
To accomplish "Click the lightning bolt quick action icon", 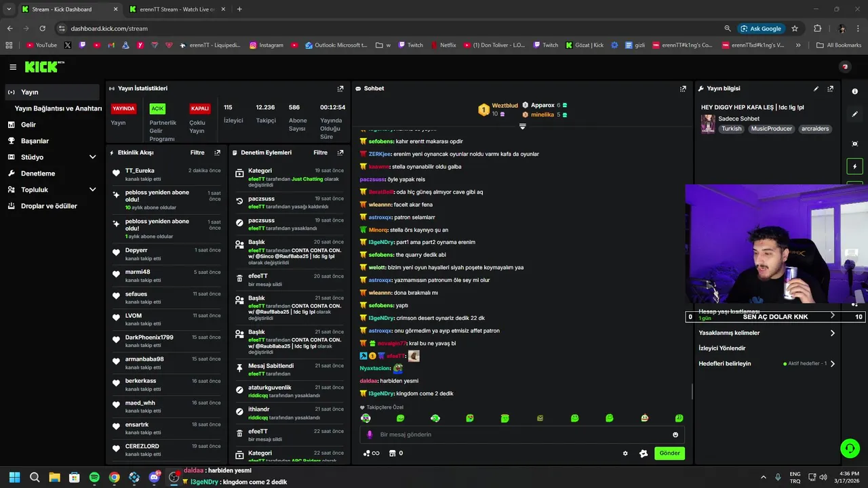I will [x=854, y=166].
